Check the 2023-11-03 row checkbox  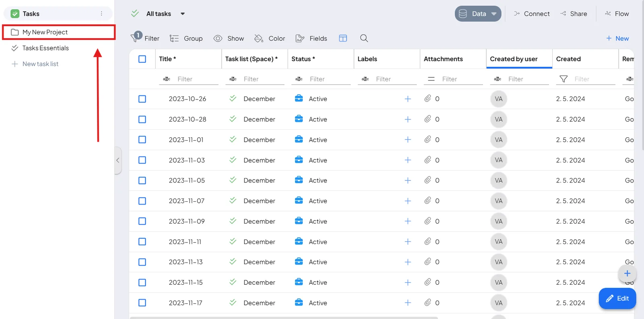(x=142, y=160)
